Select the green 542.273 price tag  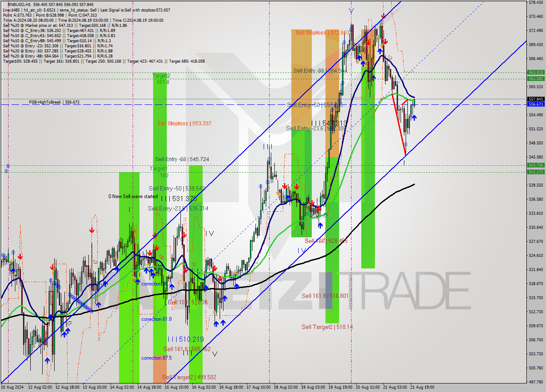pyautogui.click(x=536, y=172)
